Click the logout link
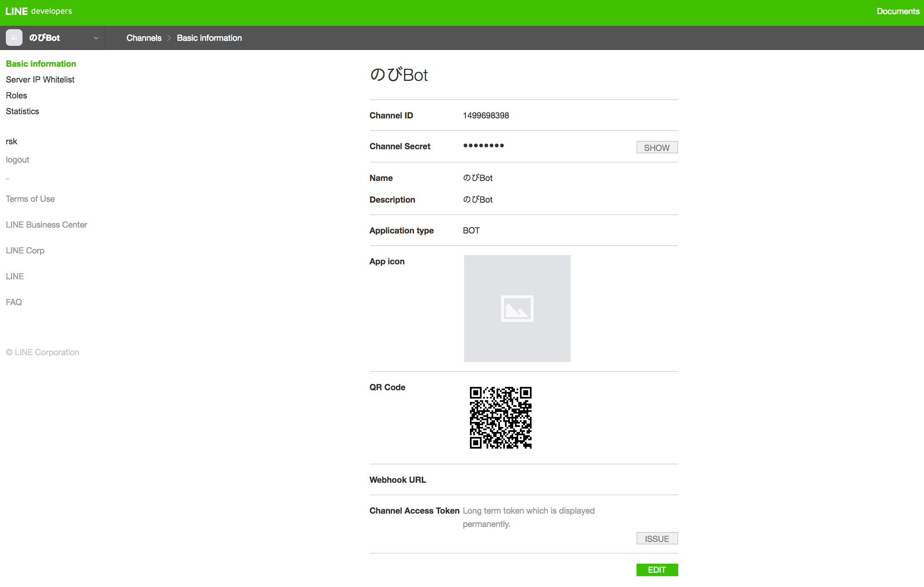Image resolution: width=924 pixels, height=587 pixels. pos(17,160)
